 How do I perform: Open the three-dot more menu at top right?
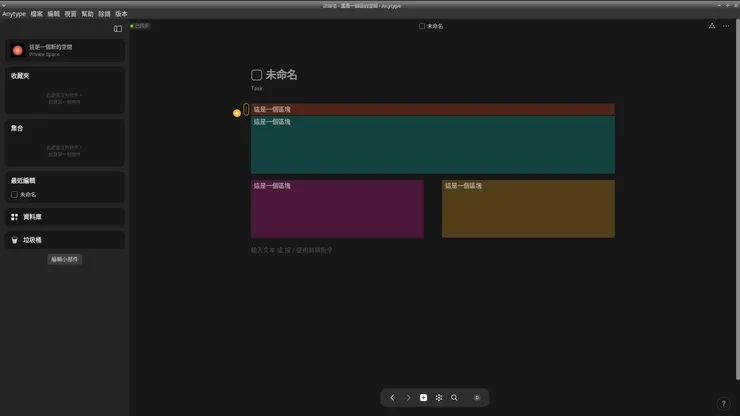point(726,26)
